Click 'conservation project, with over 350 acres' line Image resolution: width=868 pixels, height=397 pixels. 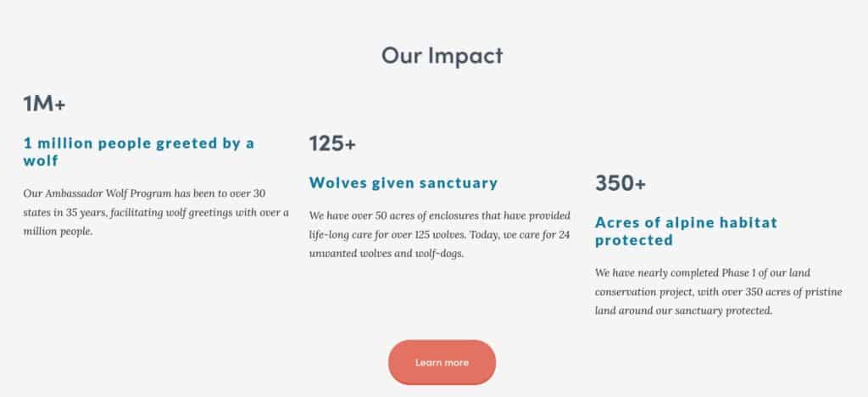tap(719, 292)
